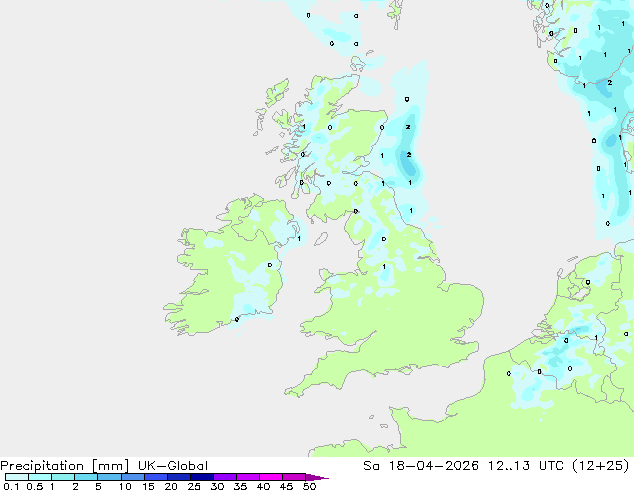Click the Orkney islands outline north of Scotland

[357, 63]
